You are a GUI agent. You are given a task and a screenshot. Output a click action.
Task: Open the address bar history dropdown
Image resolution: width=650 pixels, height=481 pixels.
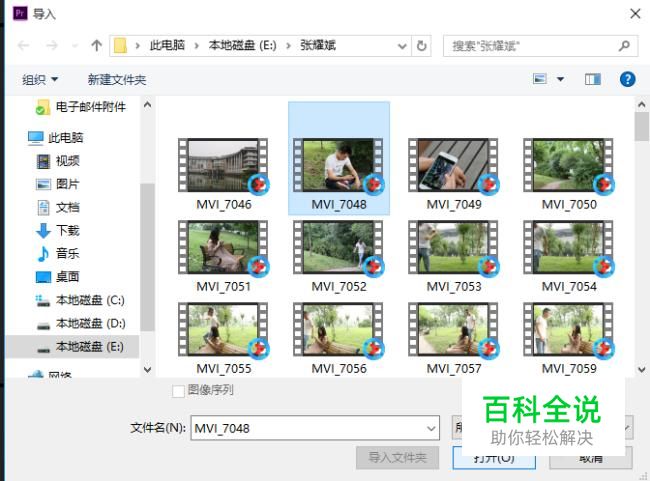[x=402, y=46]
